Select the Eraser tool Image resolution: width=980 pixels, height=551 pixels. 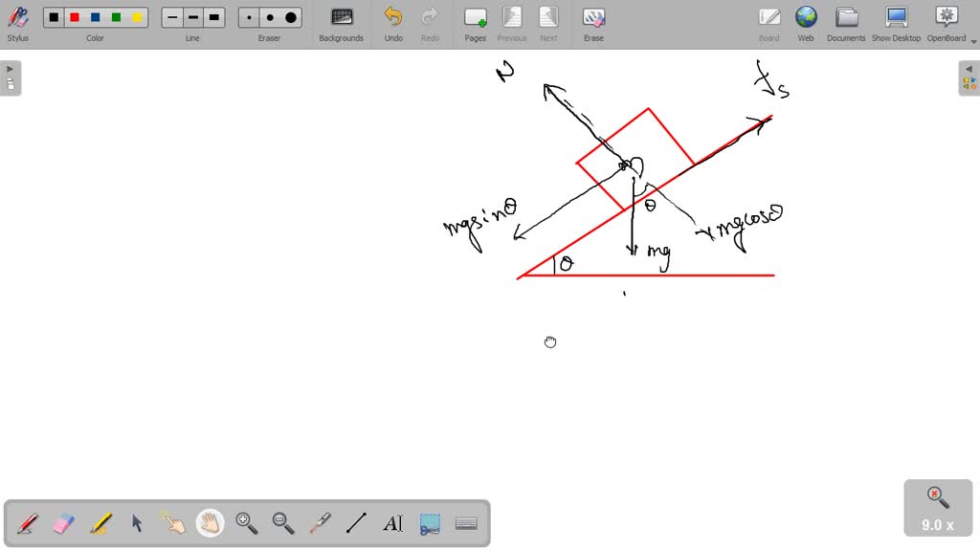(64, 523)
